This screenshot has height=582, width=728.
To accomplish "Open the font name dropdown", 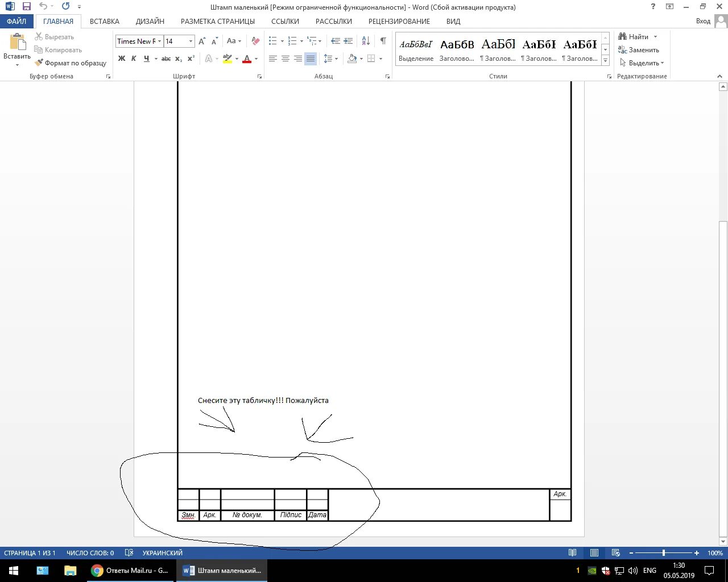I will (x=160, y=41).
